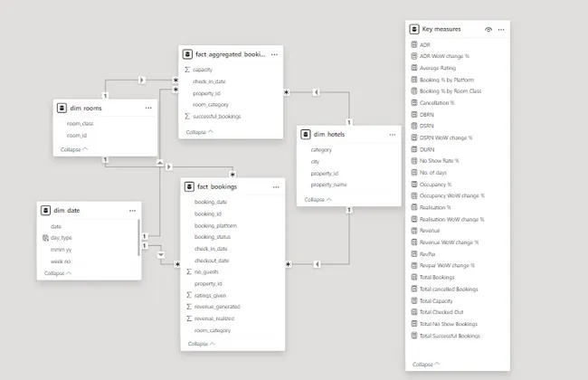Image resolution: width=588 pixels, height=380 pixels.
Task: Collapse the dim_hotels table card
Action: click(318, 199)
